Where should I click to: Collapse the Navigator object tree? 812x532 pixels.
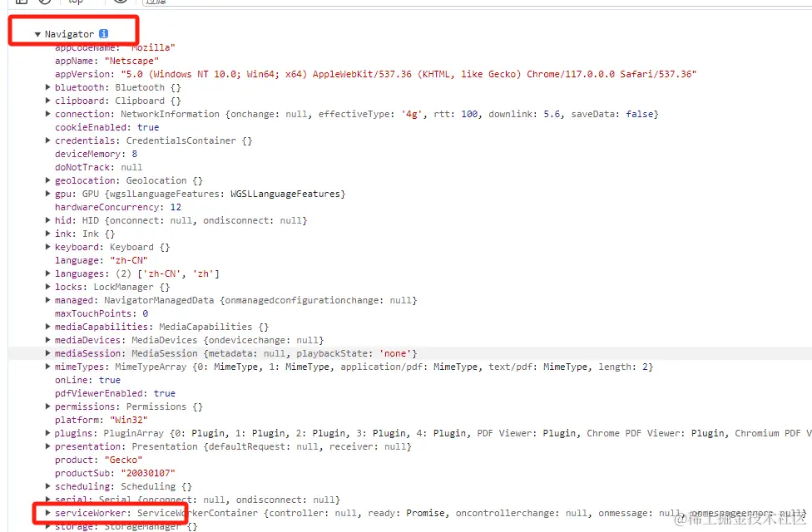pos(37,34)
